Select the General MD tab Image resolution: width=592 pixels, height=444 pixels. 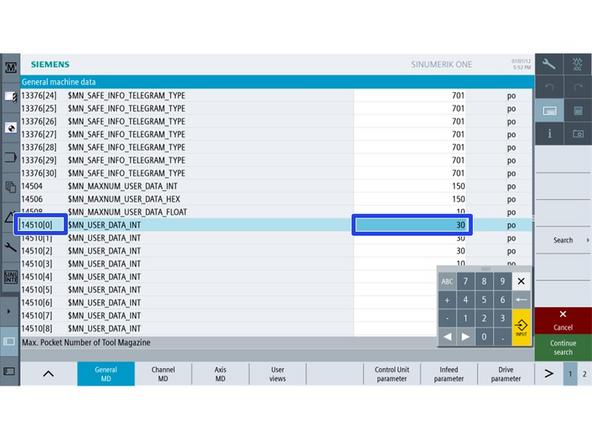click(x=106, y=374)
